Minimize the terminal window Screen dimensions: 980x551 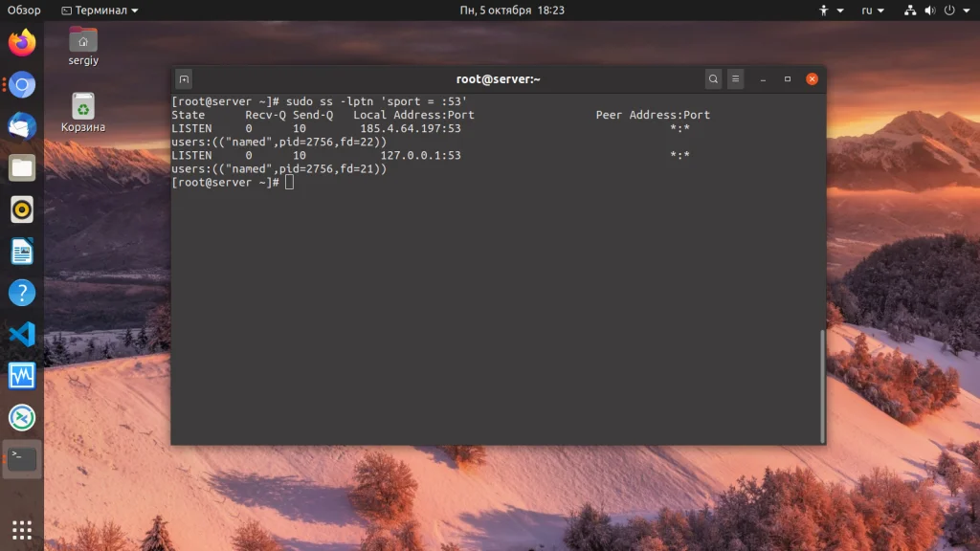tap(763, 79)
